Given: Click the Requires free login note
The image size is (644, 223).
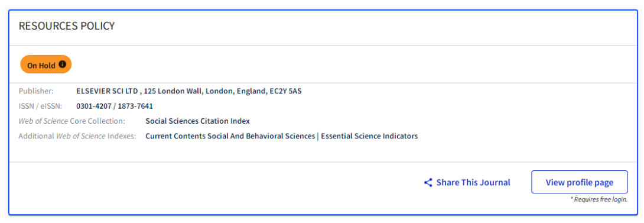Looking at the screenshot, I should 599,199.
